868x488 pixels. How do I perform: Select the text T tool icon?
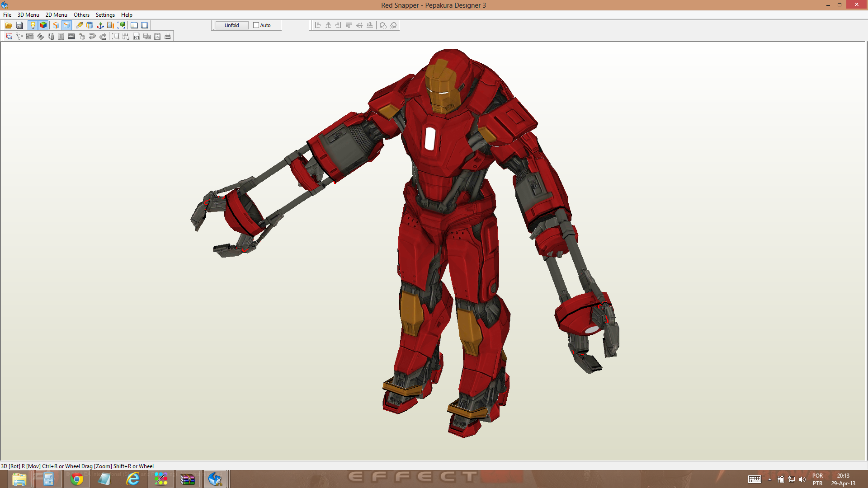(61, 37)
